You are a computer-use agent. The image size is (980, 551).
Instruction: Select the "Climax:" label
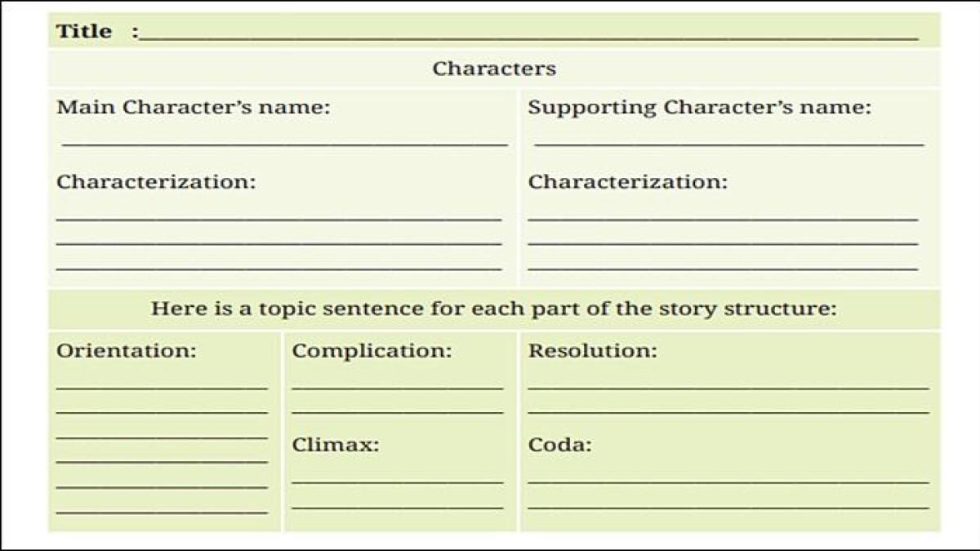(336, 446)
